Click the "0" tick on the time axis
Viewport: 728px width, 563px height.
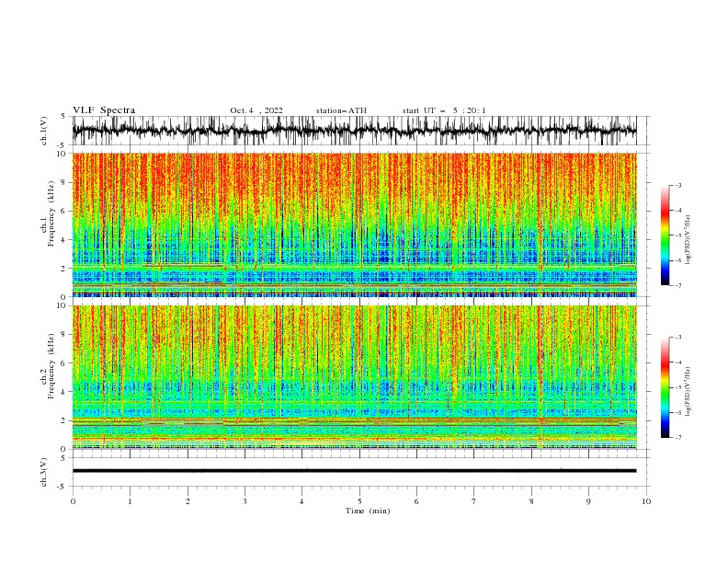point(73,501)
